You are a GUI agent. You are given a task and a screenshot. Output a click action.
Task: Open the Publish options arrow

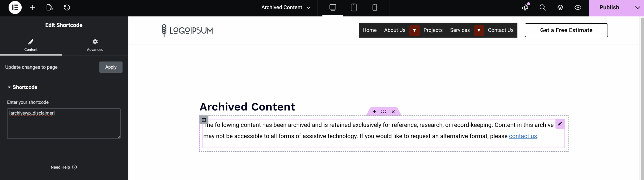tap(637, 8)
